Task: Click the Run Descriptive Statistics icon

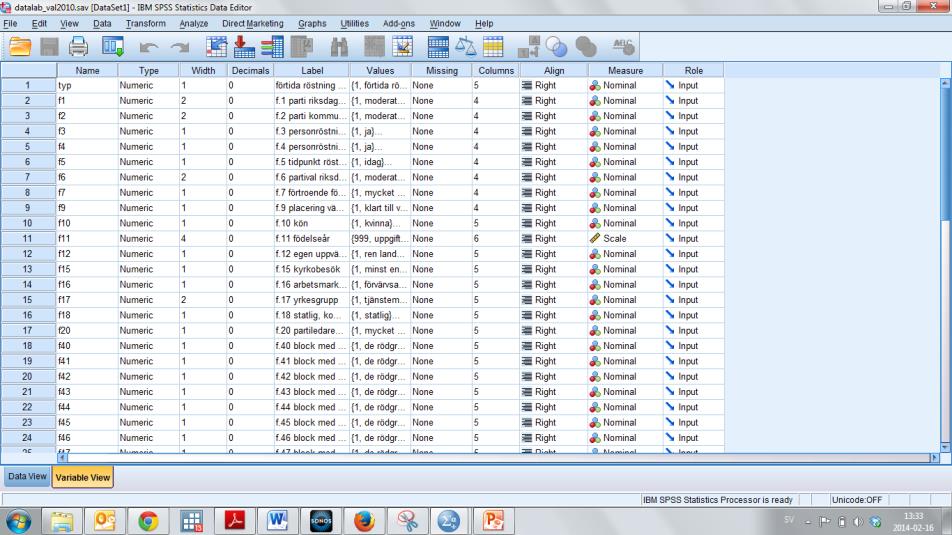Action: pyautogui.click(x=302, y=47)
